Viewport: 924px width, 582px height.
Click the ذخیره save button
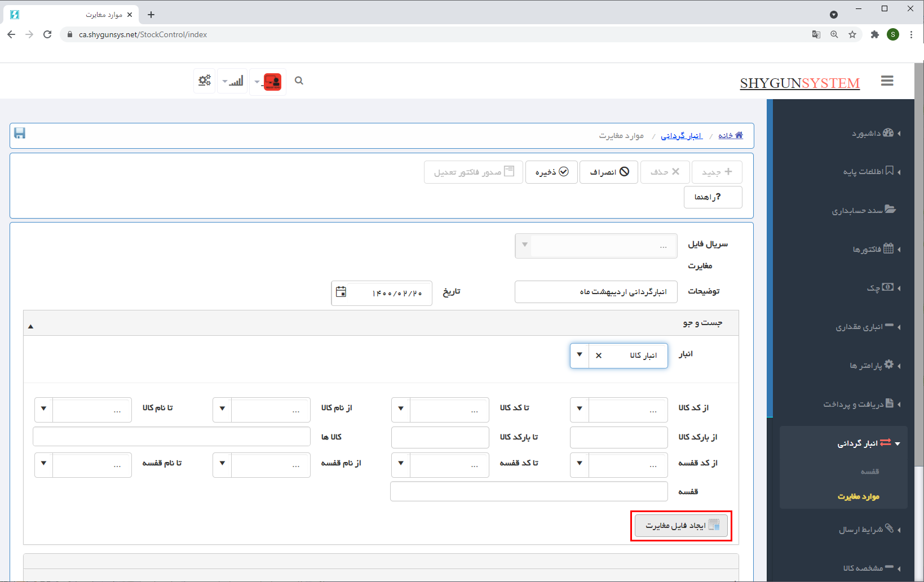(551, 172)
